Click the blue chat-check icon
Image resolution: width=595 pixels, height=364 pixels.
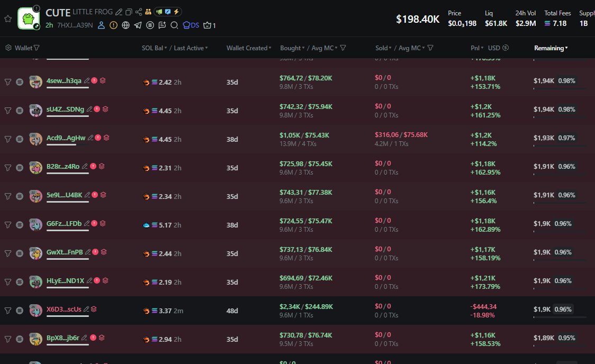[x=168, y=12]
